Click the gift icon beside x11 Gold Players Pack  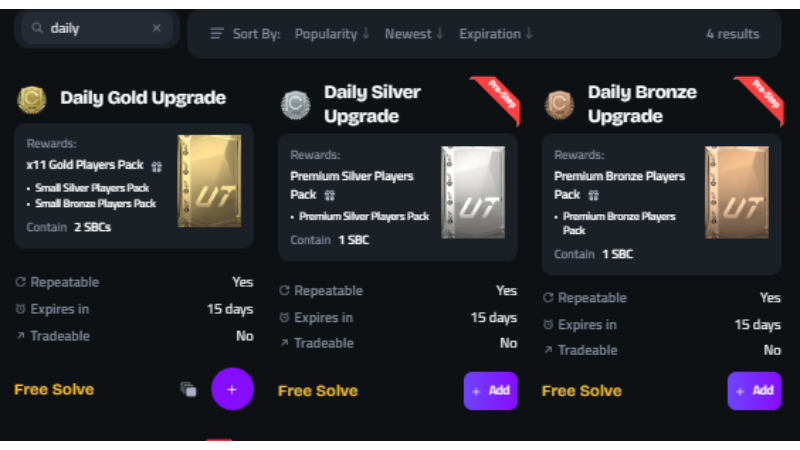pos(156,166)
